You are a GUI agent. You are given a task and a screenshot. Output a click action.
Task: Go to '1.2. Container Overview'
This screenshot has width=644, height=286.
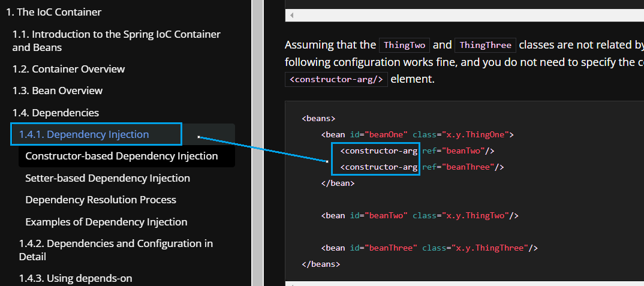(68, 69)
